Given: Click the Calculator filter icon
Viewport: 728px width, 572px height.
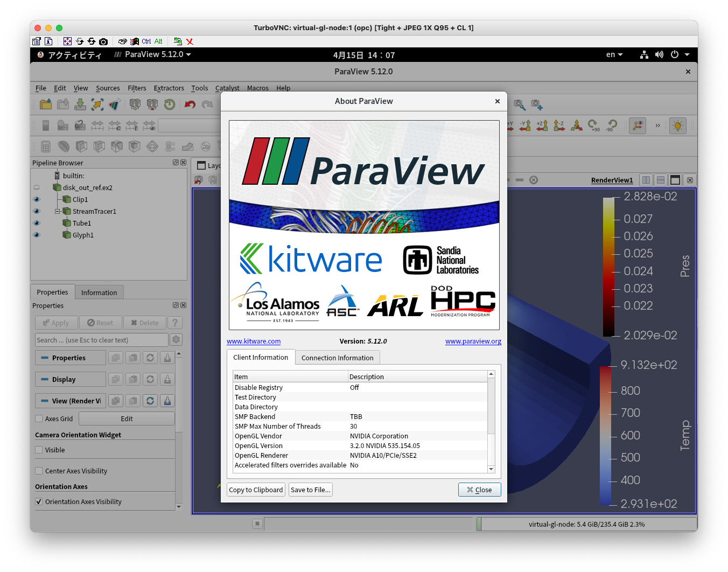Looking at the screenshot, I should (x=46, y=147).
